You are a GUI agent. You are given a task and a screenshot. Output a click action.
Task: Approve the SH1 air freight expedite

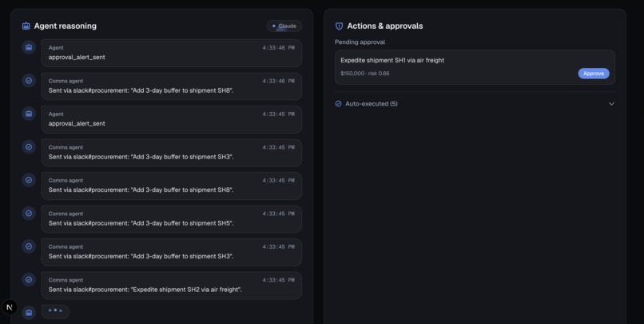[x=594, y=73]
